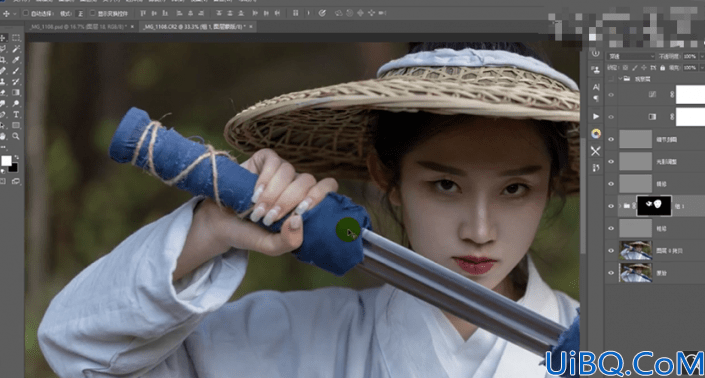
Task: Swap foreground and background colors
Action: (17, 157)
